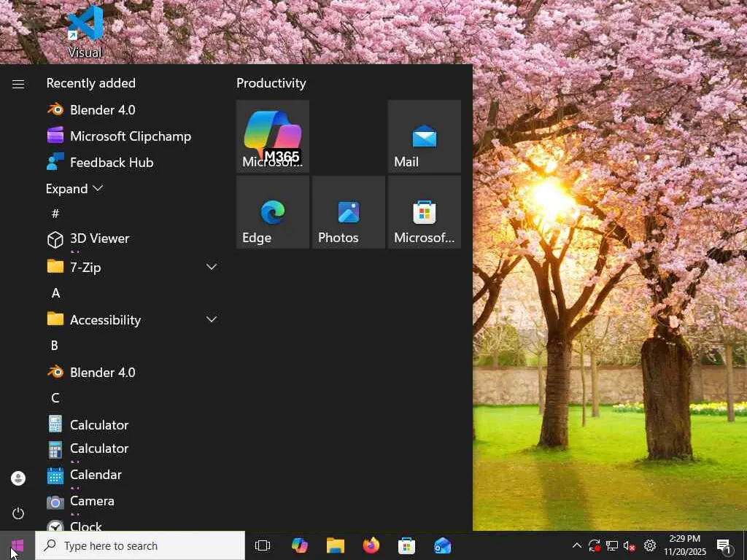Launch the Edge tile
Screen dimensions: 747x560
coord(273,212)
